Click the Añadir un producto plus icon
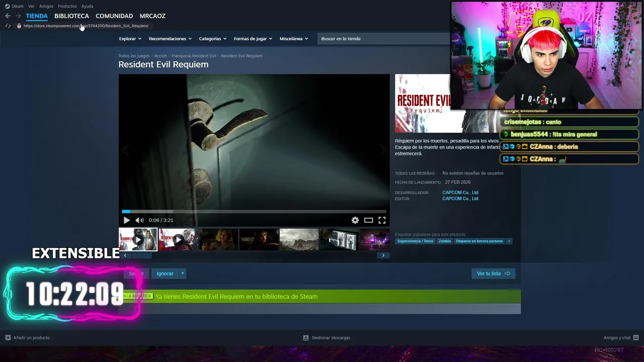 [8, 338]
